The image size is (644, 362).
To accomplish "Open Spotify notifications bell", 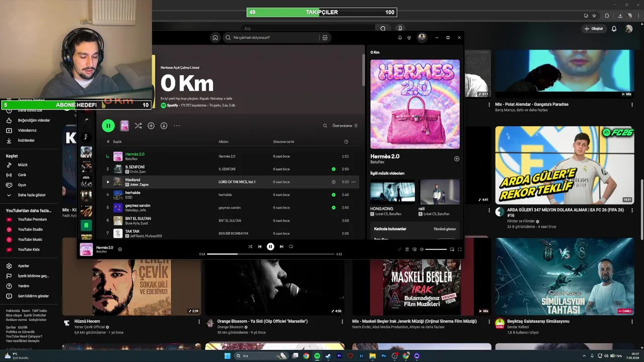I will tap(400, 38).
